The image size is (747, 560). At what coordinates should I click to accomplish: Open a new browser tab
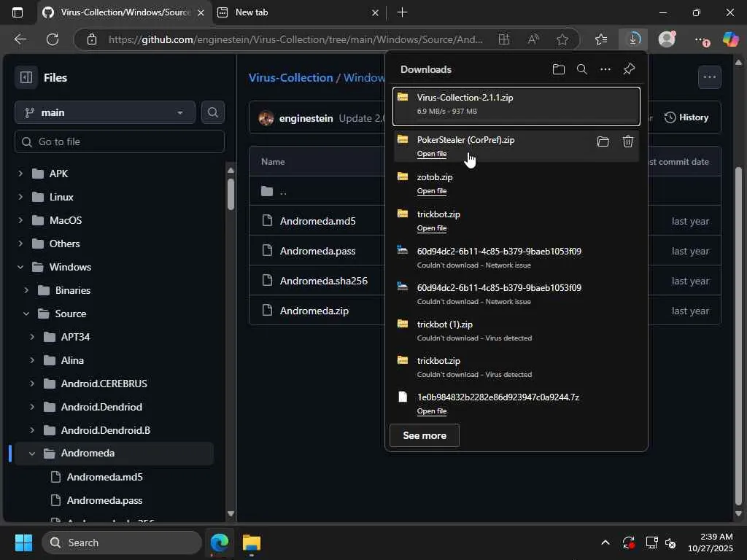[x=402, y=12]
